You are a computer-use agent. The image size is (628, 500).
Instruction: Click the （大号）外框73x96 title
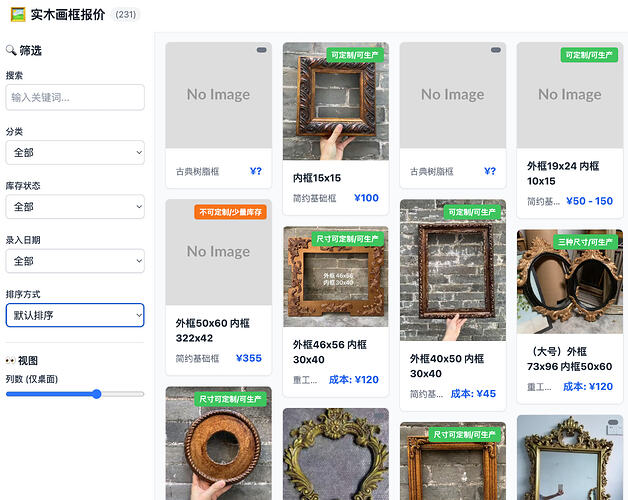pyautogui.click(x=570, y=359)
